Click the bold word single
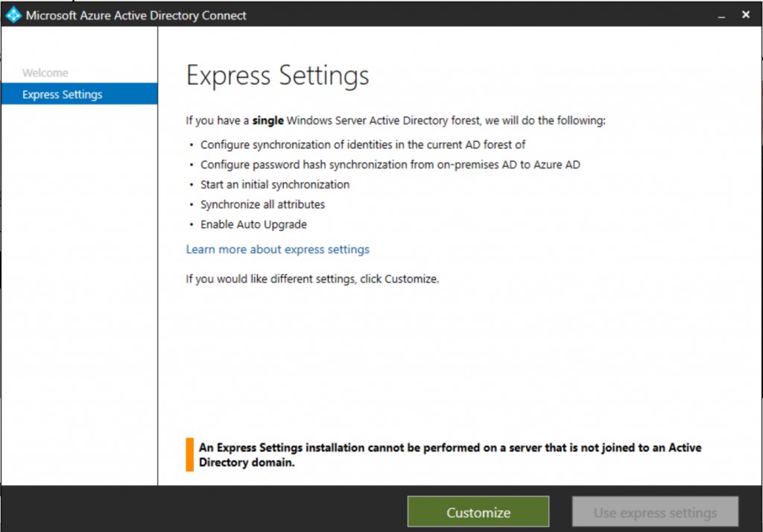Screen dimensions: 763x532 [267, 120]
